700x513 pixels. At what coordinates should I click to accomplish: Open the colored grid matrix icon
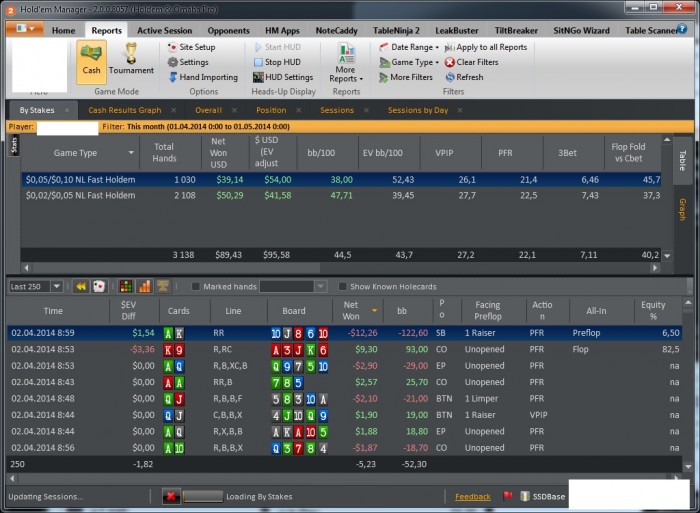pyautogui.click(x=126, y=286)
